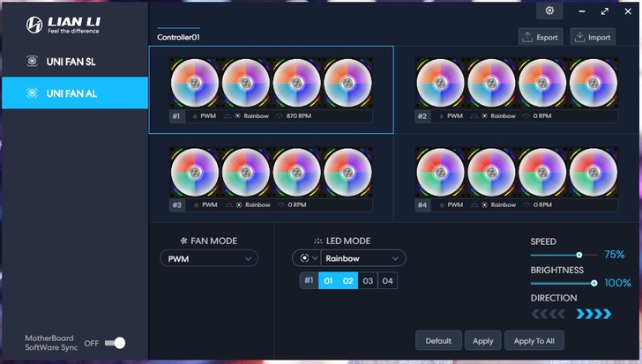Click the 100% brightness value
Screen dimensions: 642x364
click(x=617, y=283)
